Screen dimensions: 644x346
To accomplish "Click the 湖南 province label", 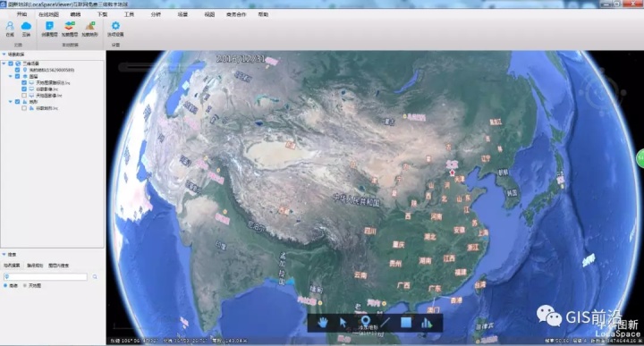I will tap(425, 261).
